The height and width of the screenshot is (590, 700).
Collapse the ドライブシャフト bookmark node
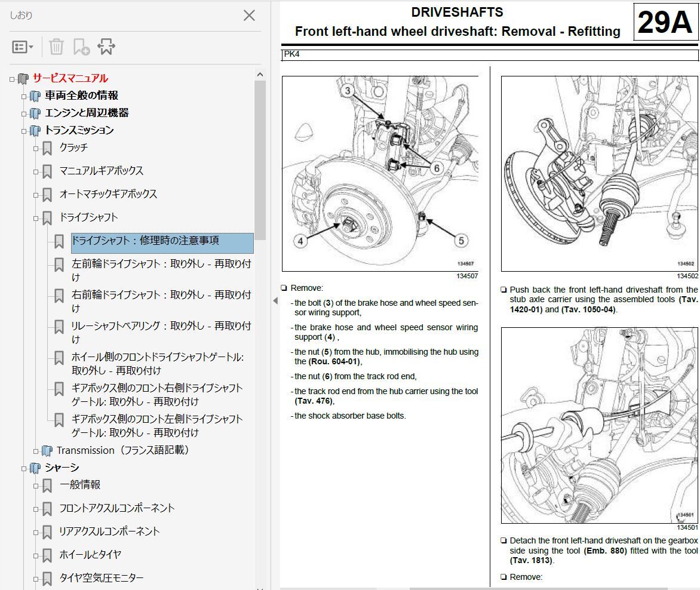pyautogui.click(x=36, y=219)
